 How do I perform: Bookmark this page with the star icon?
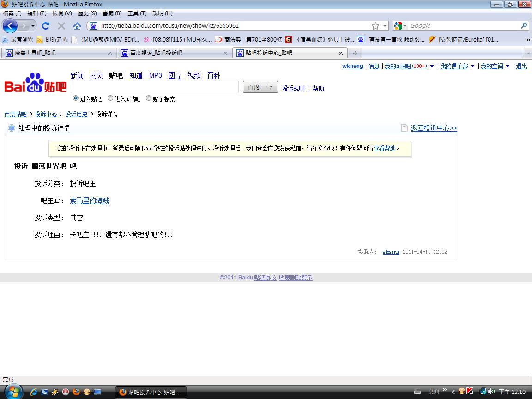coord(375,26)
